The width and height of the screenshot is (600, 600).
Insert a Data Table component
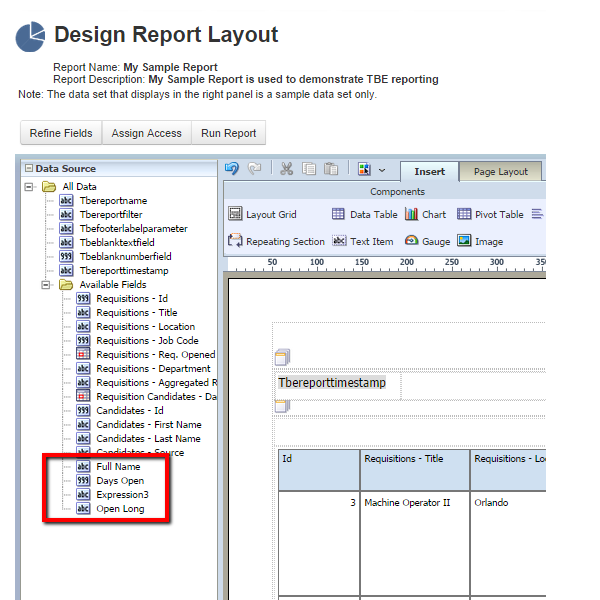(x=365, y=214)
